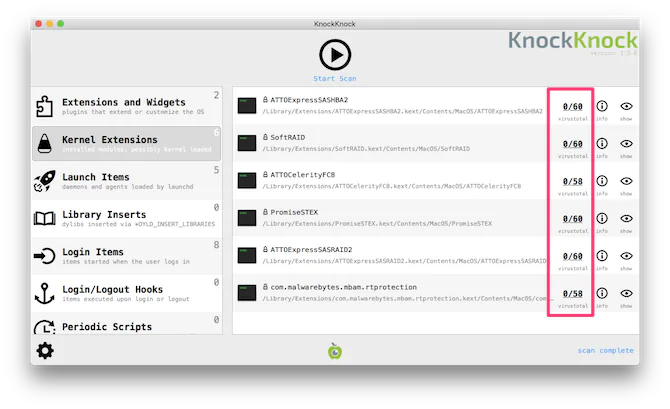Select the ATTOExpressSASRAID2 item name
This screenshot has height=409, width=670.
click(311, 250)
